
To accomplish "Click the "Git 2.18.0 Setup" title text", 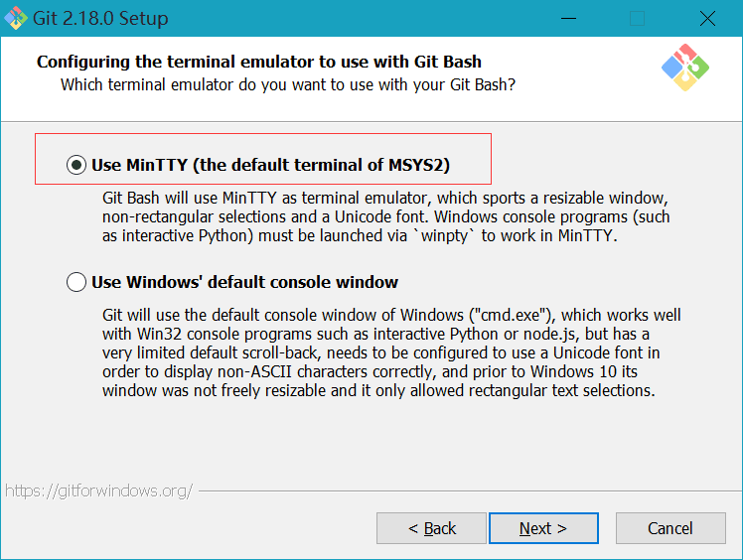I will click(x=100, y=19).
